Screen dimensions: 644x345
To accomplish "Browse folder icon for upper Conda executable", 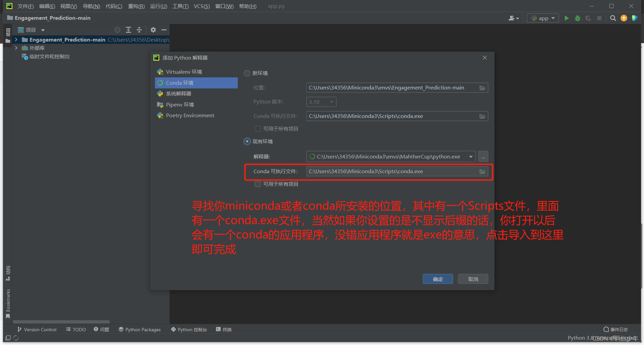I will [482, 116].
